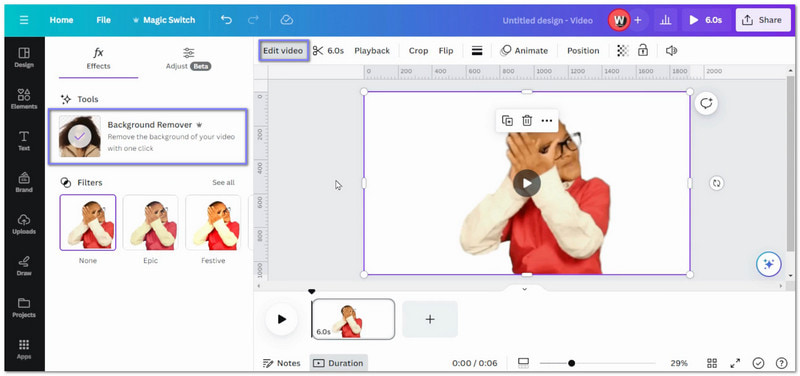Screen dimensions: 800x376
Task: Present the video with the 6.0s button
Action: pyautogui.click(x=706, y=20)
